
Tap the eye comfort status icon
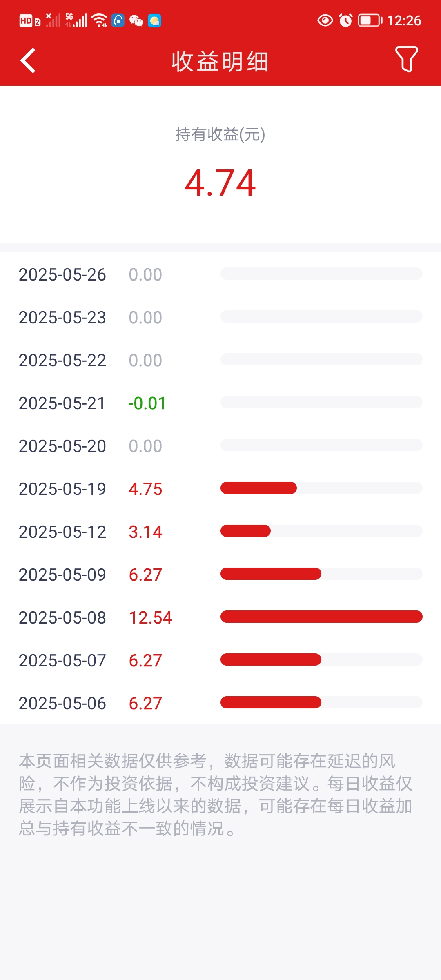point(325,20)
